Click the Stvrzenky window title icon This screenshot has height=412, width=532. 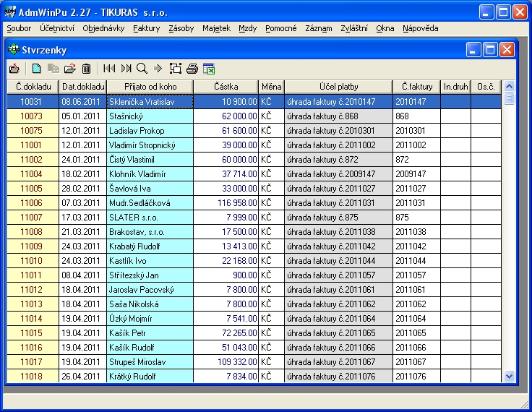point(14,50)
